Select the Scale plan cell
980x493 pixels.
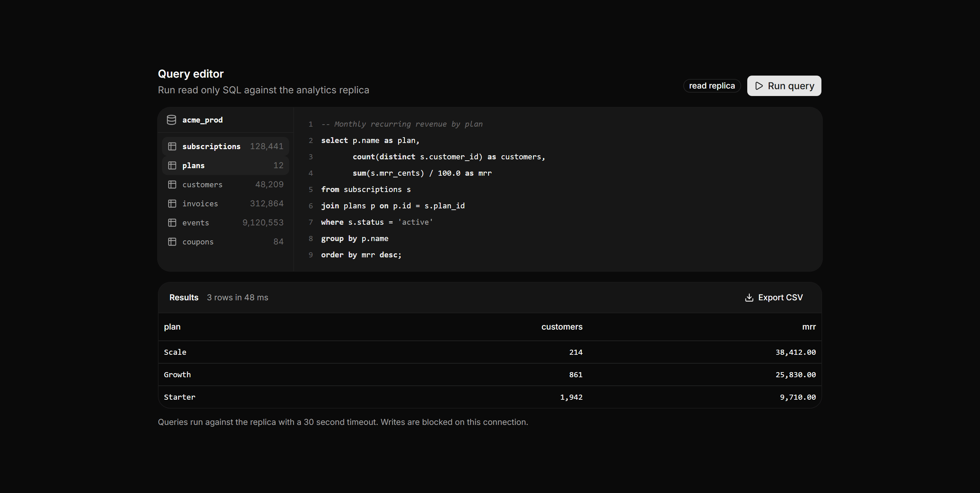coord(175,352)
